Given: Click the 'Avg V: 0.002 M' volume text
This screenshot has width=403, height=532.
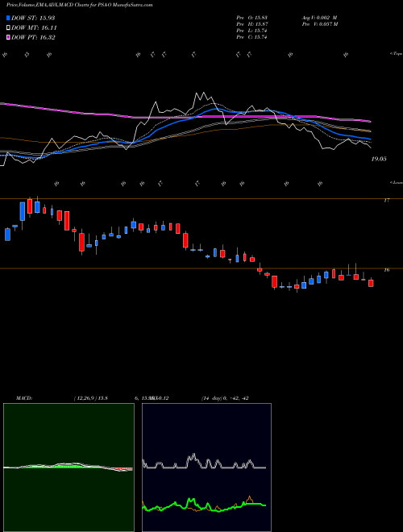Looking at the screenshot, I should pos(319,18).
